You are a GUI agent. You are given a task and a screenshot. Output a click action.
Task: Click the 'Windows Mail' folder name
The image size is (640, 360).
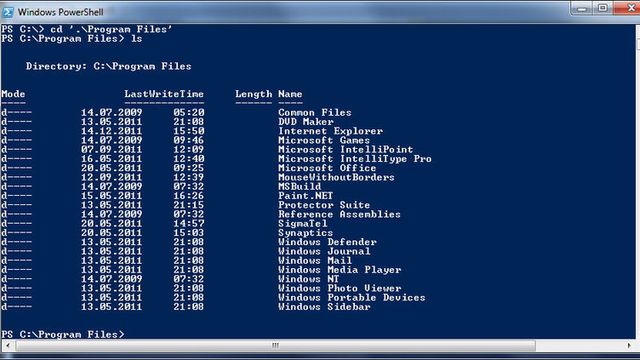click(315, 260)
